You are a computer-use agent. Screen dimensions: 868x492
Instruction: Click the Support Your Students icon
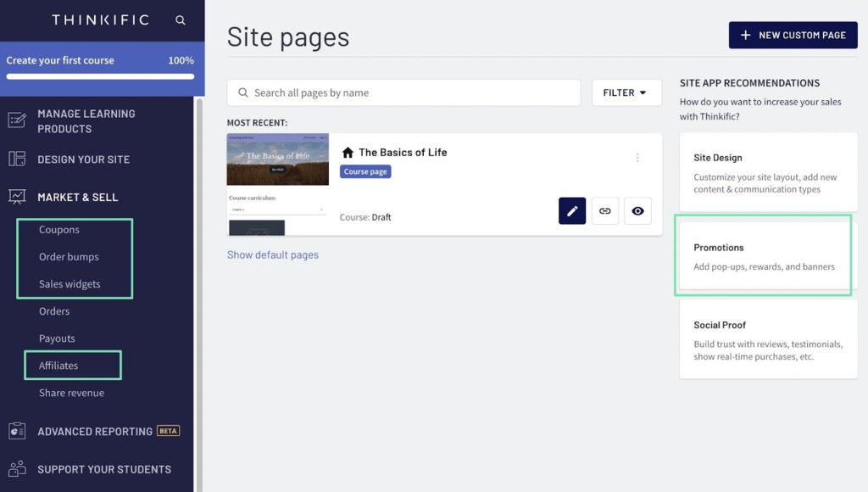click(17, 469)
